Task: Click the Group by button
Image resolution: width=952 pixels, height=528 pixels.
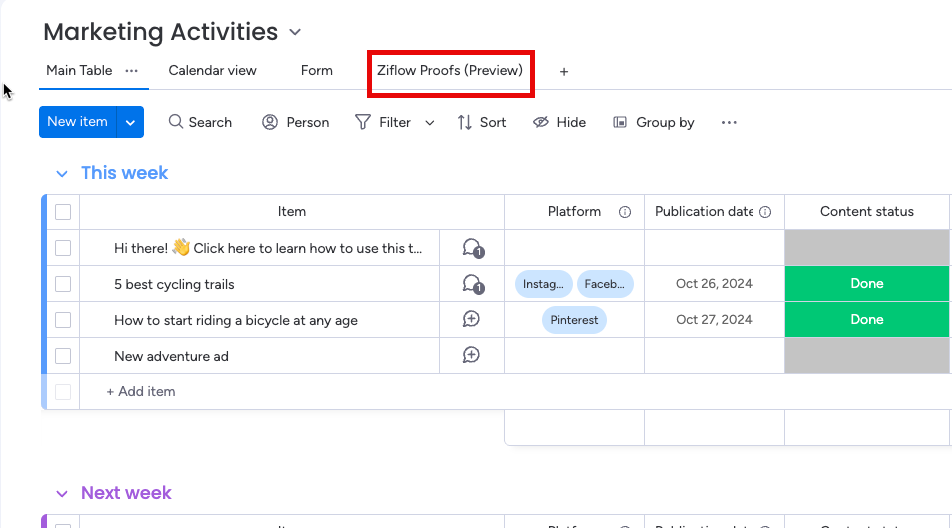Action: click(x=654, y=122)
